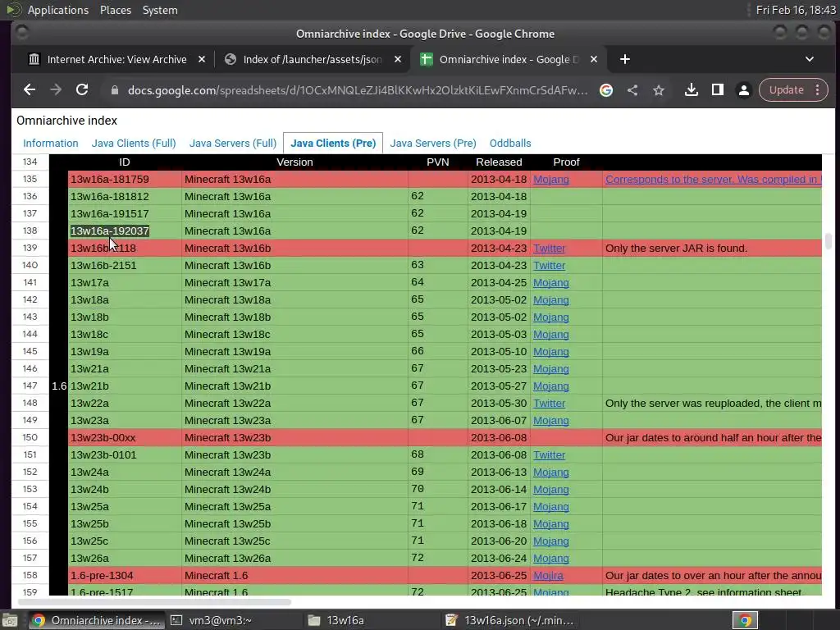Click Chrome icon at taskbar right end

pyautogui.click(x=745, y=620)
